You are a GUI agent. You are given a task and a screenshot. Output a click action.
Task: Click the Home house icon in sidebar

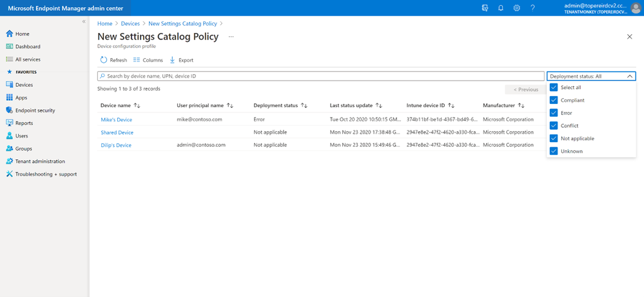click(10, 34)
